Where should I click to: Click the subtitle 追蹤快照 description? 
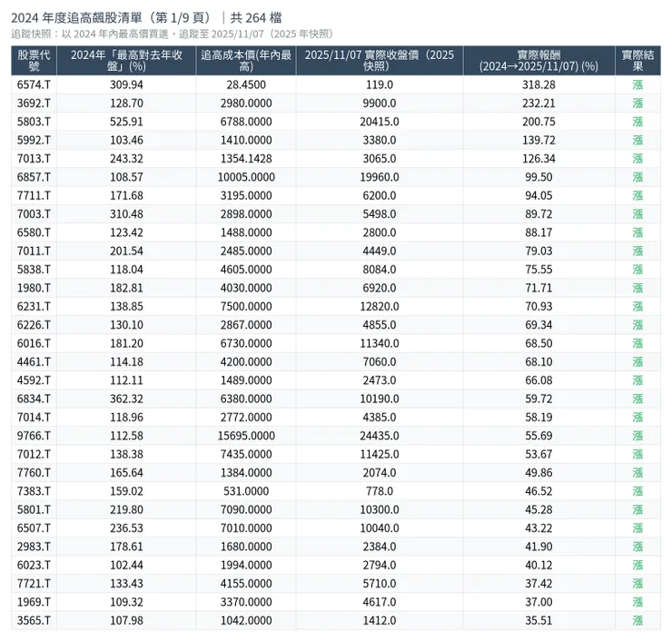point(173,35)
